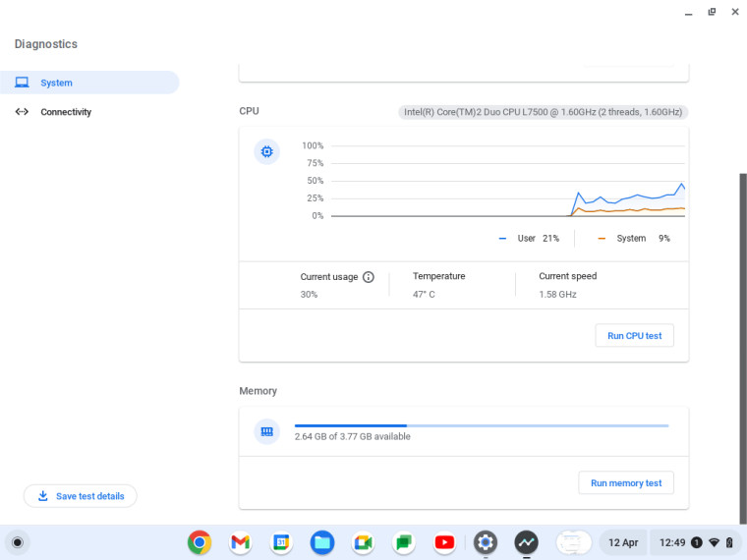Click the memory usage progress bar

(x=482, y=425)
